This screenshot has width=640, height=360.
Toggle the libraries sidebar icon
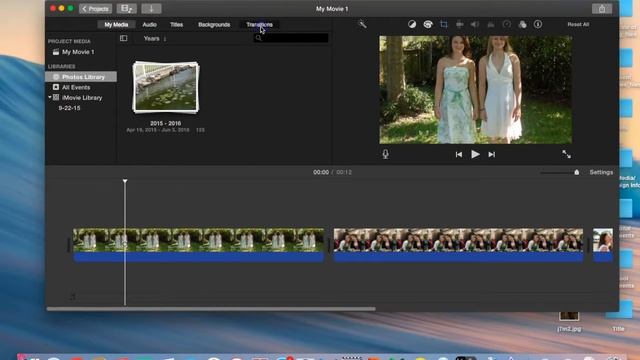(123, 38)
